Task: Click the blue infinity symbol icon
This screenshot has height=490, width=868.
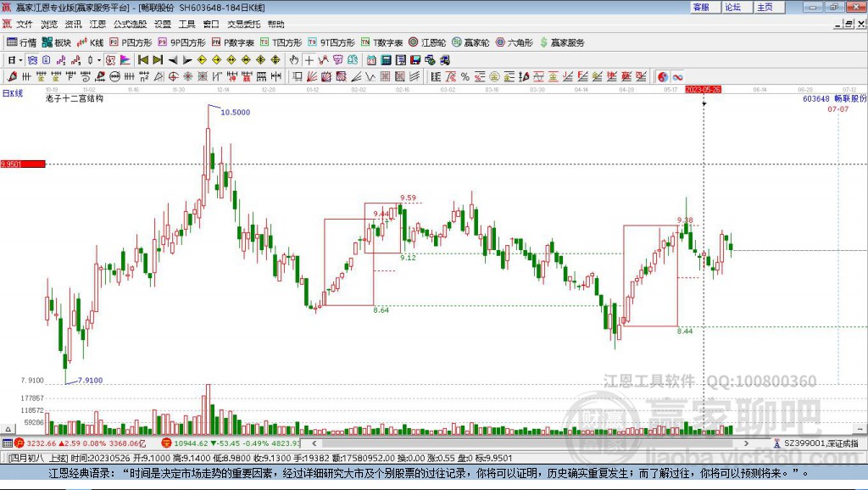Action: (677, 76)
